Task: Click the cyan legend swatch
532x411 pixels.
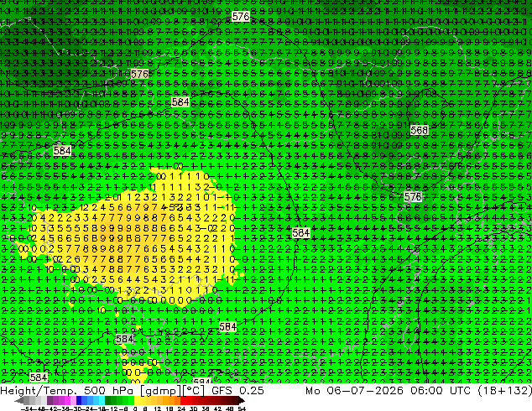Action: point(102,400)
